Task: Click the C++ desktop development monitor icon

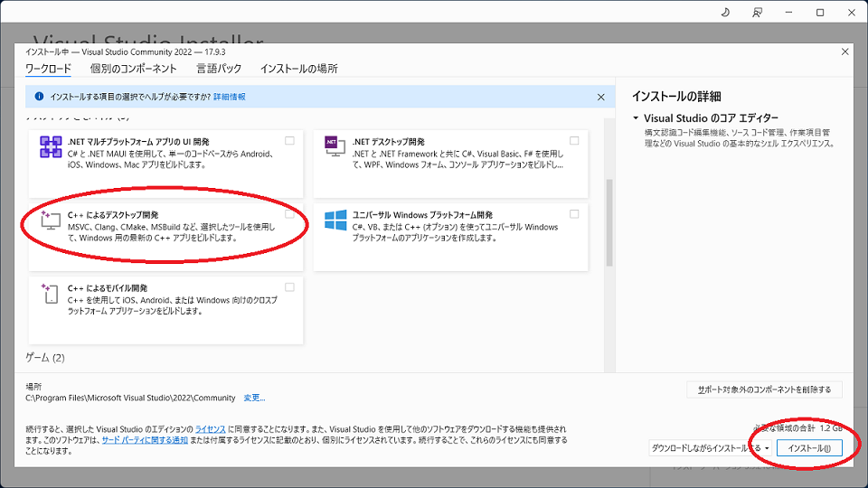Action: (x=51, y=221)
